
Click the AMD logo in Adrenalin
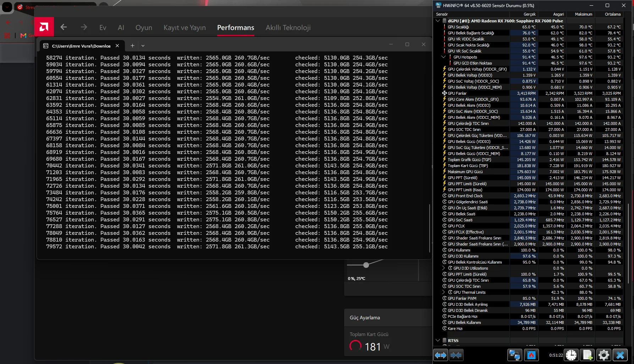(44, 27)
